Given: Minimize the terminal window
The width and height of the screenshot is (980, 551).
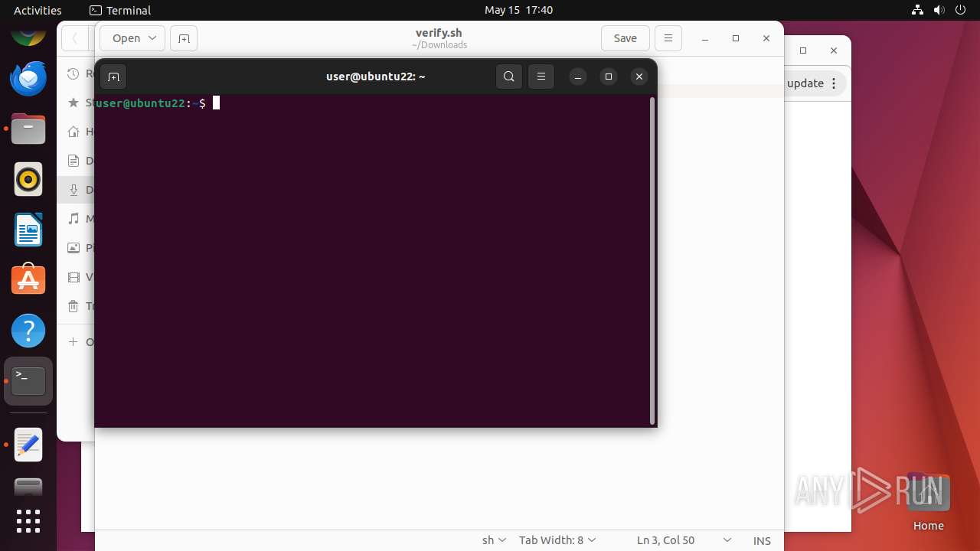Looking at the screenshot, I should tap(578, 77).
